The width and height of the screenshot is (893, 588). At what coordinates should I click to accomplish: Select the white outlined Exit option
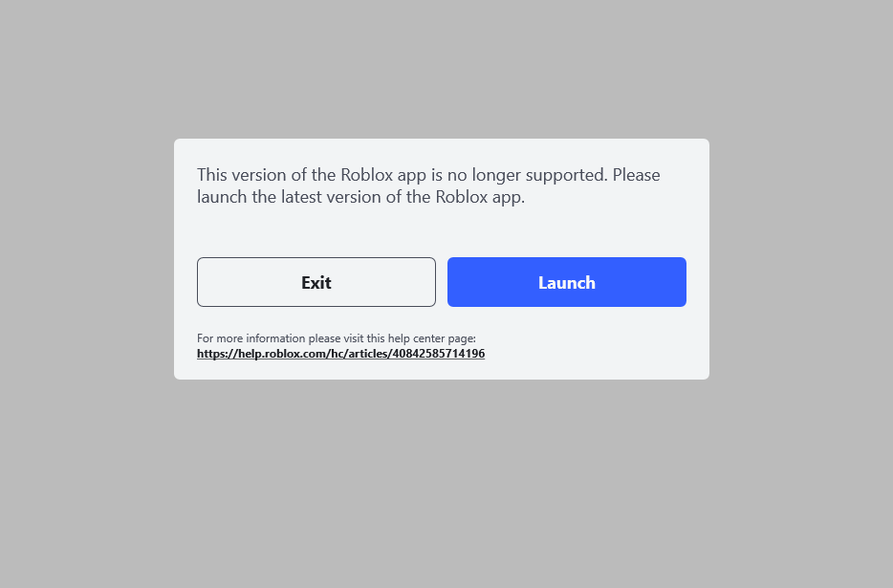click(316, 282)
